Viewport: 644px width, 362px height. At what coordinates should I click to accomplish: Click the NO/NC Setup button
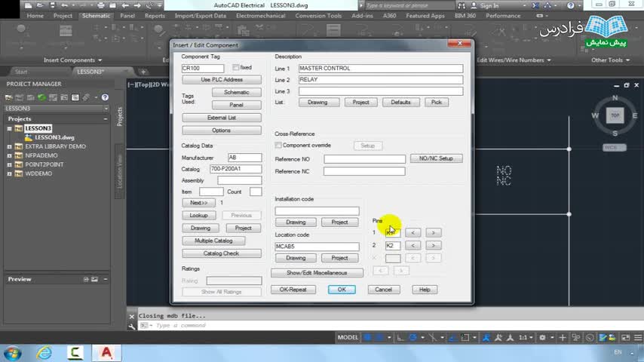tap(436, 158)
